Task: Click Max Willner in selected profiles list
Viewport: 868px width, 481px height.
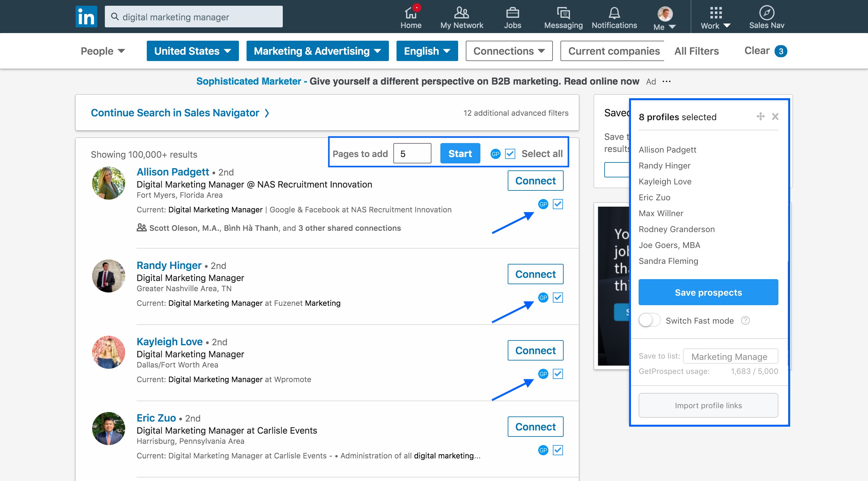Action: pos(661,213)
